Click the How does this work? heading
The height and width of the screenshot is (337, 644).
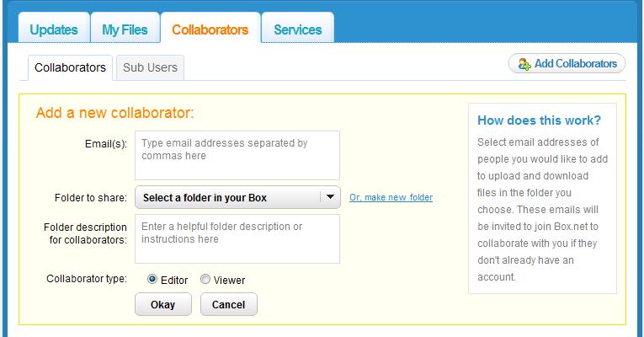tap(539, 120)
